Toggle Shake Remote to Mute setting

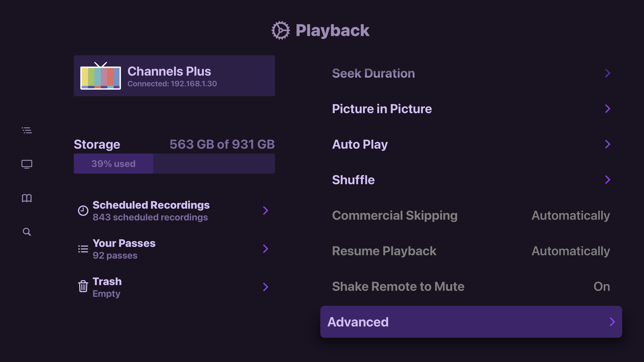coord(471,286)
